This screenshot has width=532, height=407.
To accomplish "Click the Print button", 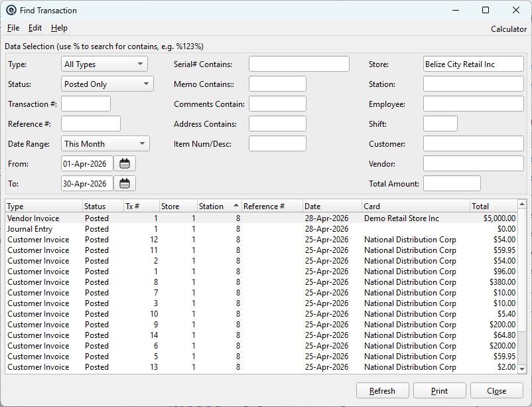I will point(439,390).
